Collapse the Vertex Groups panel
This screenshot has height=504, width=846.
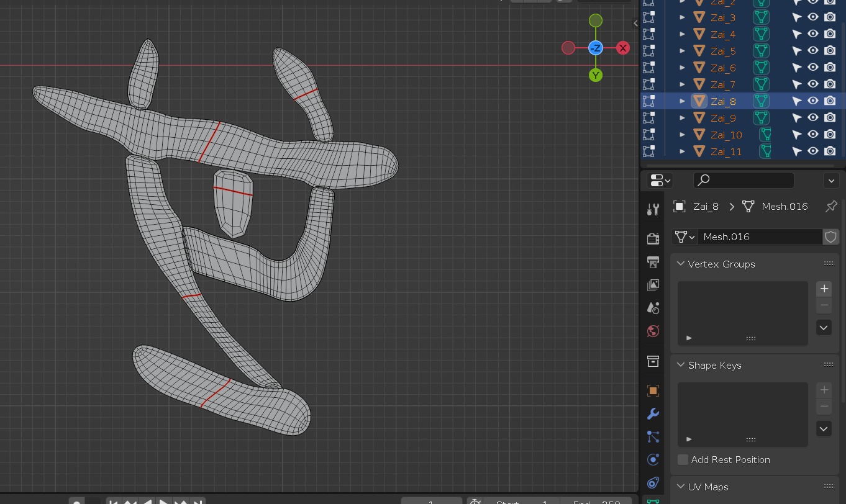coord(681,264)
